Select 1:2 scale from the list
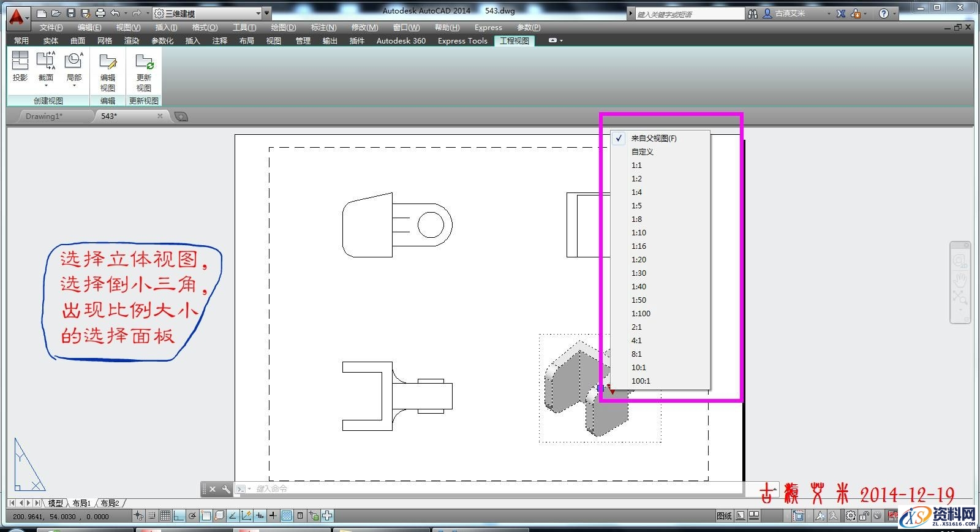 pos(637,179)
